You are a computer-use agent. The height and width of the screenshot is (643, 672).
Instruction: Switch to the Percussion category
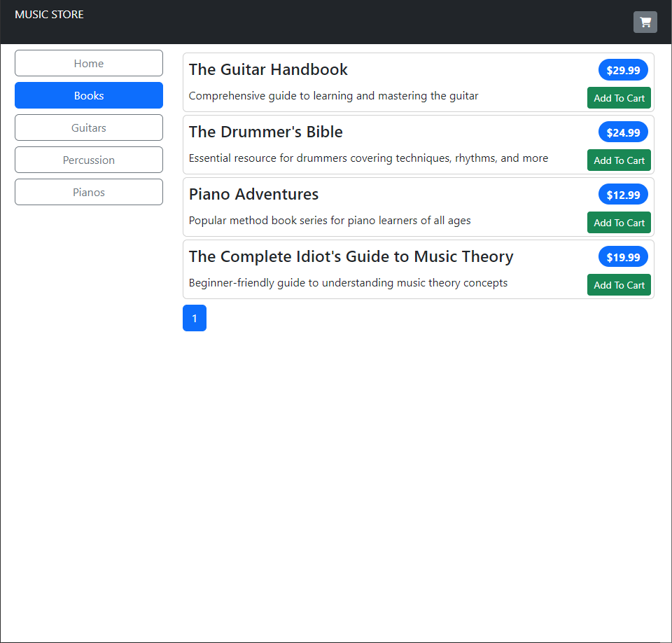pyautogui.click(x=89, y=160)
